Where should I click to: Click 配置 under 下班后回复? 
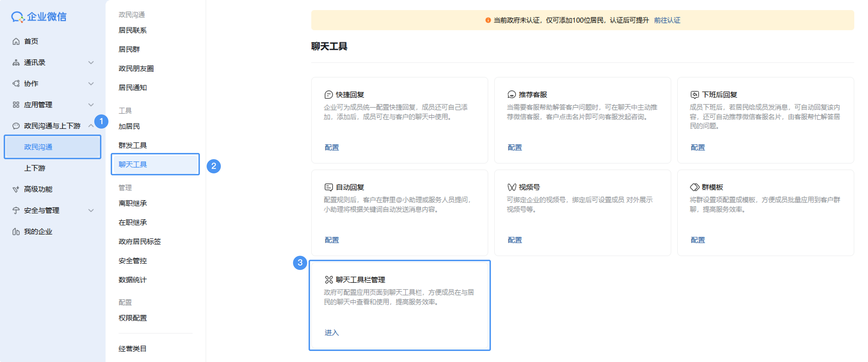tap(698, 148)
